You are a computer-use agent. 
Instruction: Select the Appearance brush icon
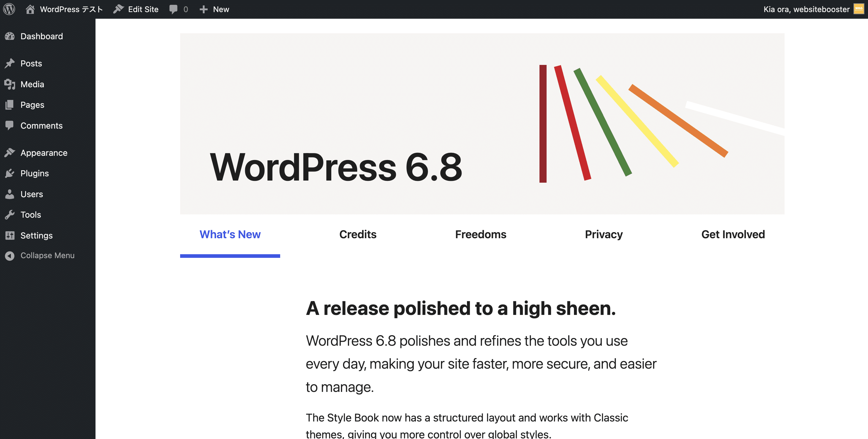coord(10,152)
